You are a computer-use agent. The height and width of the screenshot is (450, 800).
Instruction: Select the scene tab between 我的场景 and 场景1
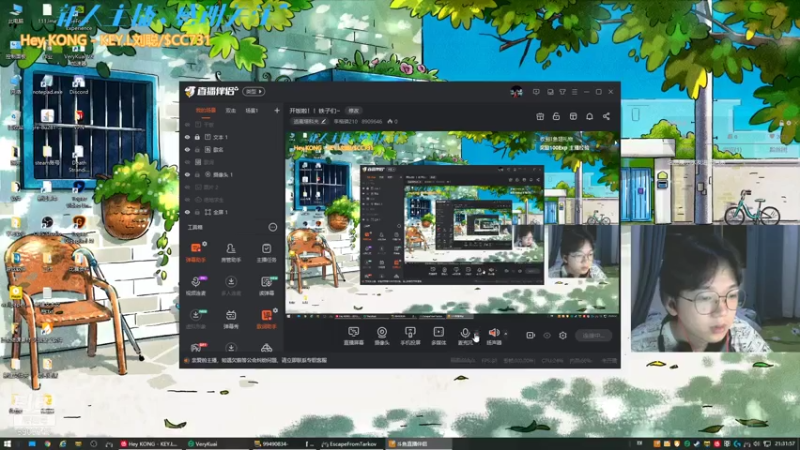[x=231, y=110]
